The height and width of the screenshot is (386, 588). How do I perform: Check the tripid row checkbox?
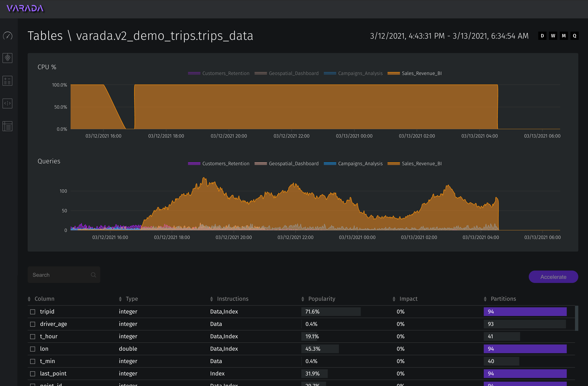(33, 312)
